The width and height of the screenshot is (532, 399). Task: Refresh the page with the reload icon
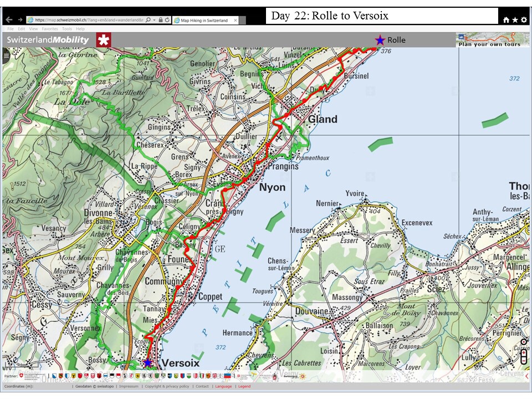168,20
